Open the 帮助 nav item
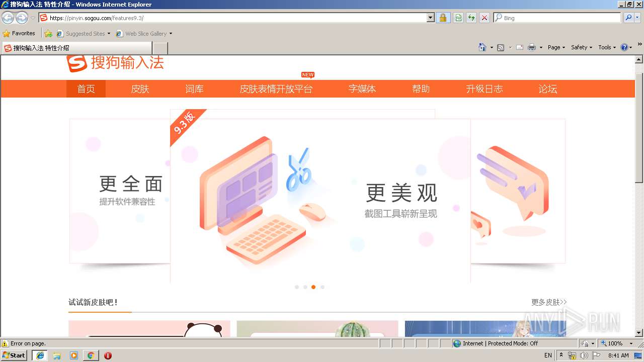The image size is (644, 362). point(421,89)
